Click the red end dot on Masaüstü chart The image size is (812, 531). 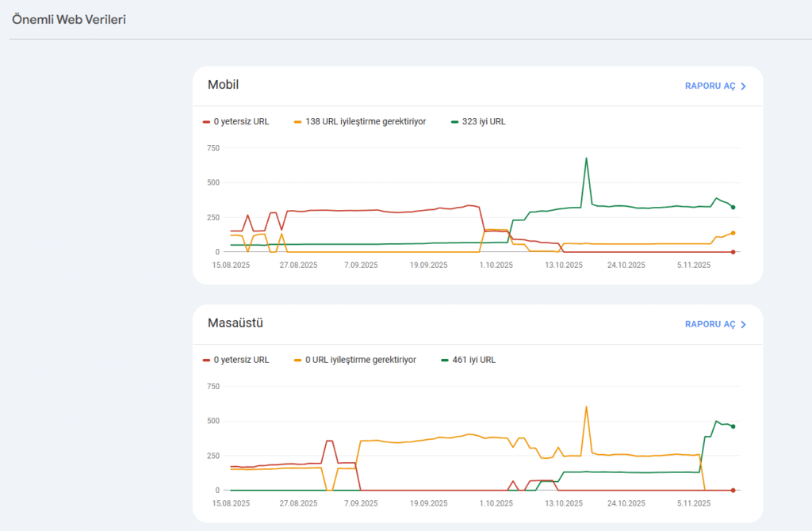pos(733,491)
